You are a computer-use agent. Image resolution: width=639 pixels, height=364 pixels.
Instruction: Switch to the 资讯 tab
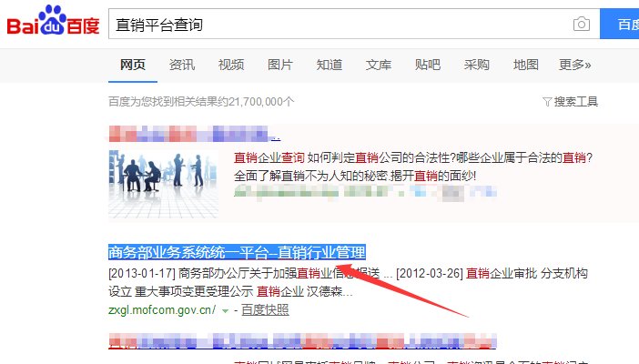[x=182, y=65]
